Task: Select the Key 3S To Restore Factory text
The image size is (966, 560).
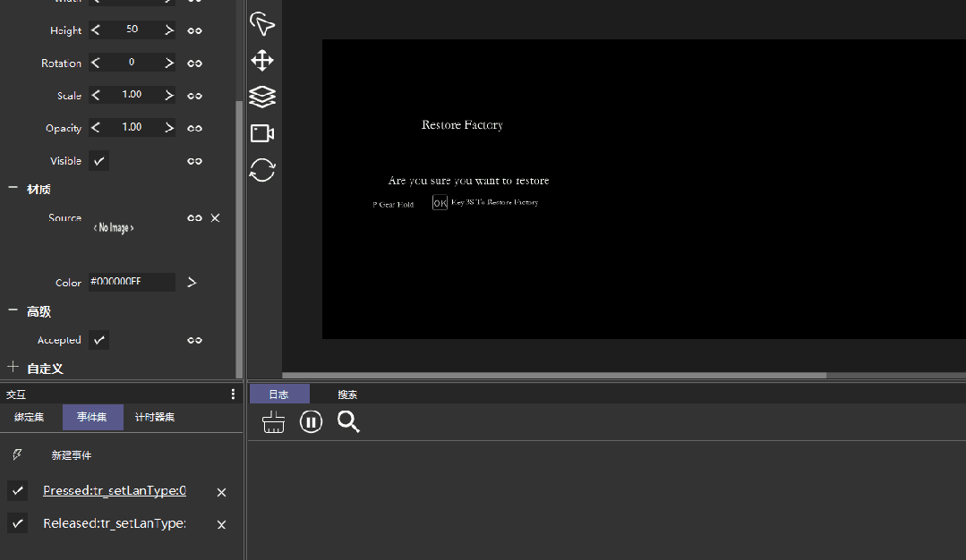Action: (495, 202)
